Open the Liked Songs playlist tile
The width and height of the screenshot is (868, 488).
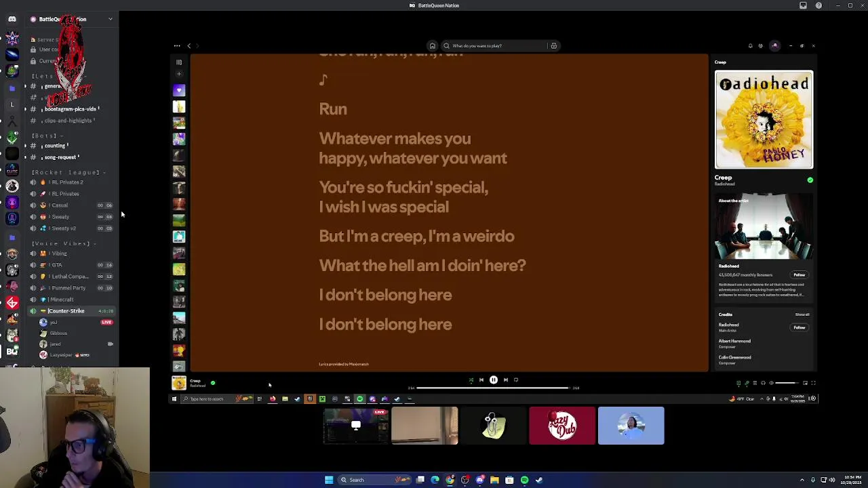tap(179, 90)
